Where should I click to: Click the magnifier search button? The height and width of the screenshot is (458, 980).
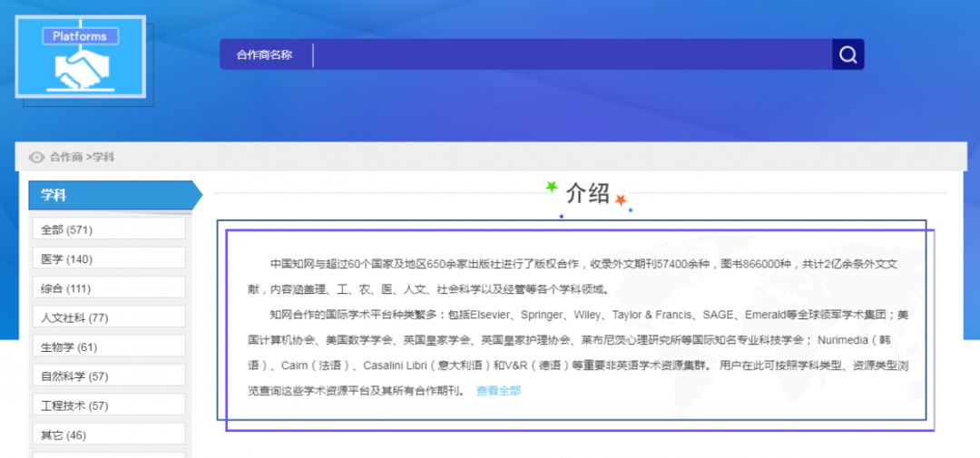[x=848, y=54]
